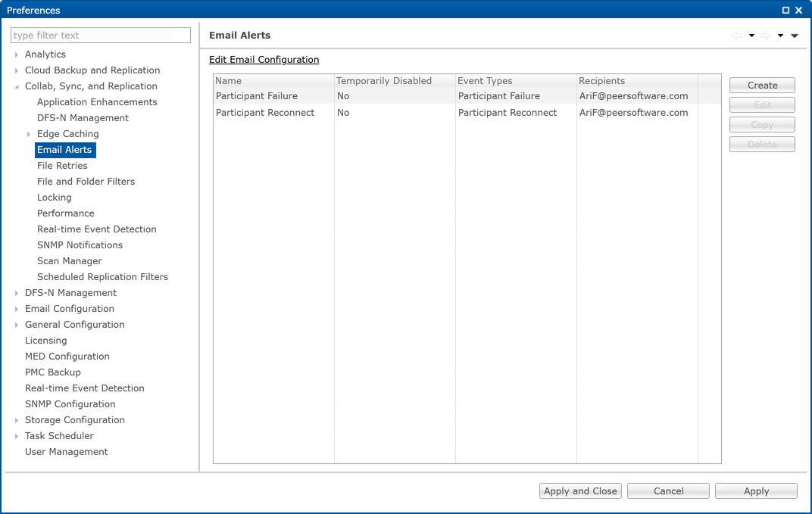Viewport: 812px width, 514px height.
Task: Click the recipient email in Participant Reconnect row
Action: pos(634,113)
